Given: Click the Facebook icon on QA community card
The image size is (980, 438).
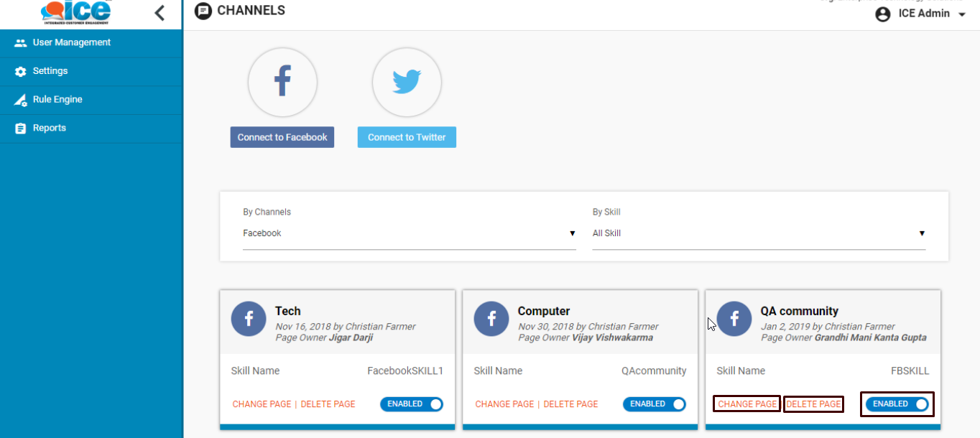Looking at the screenshot, I should (x=734, y=318).
